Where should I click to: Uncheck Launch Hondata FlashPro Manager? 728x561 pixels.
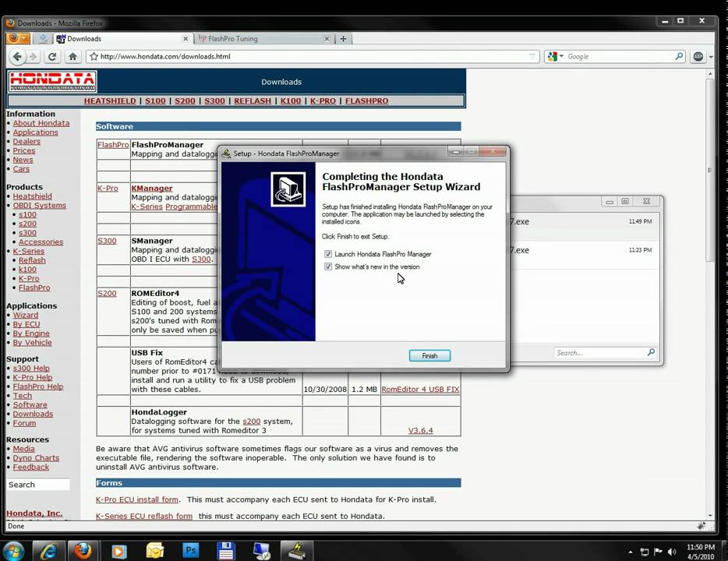(x=328, y=254)
